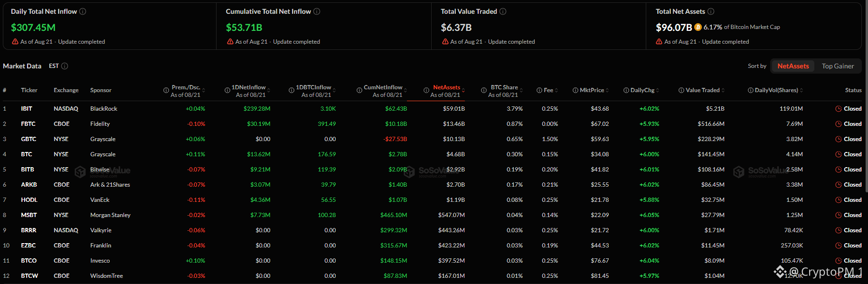Click info icon beside Total Value Traded
The height and width of the screenshot is (284, 868).
pos(503,11)
